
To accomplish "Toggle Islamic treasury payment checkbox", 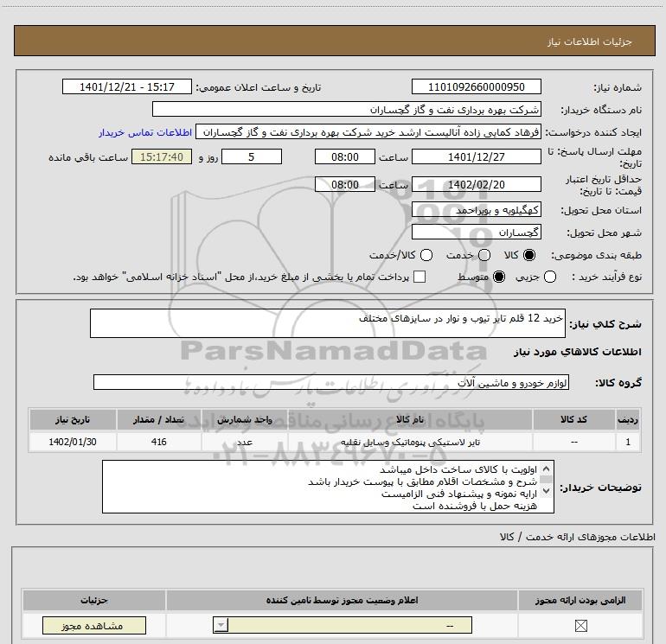I will pyautogui.click(x=419, y=277).
